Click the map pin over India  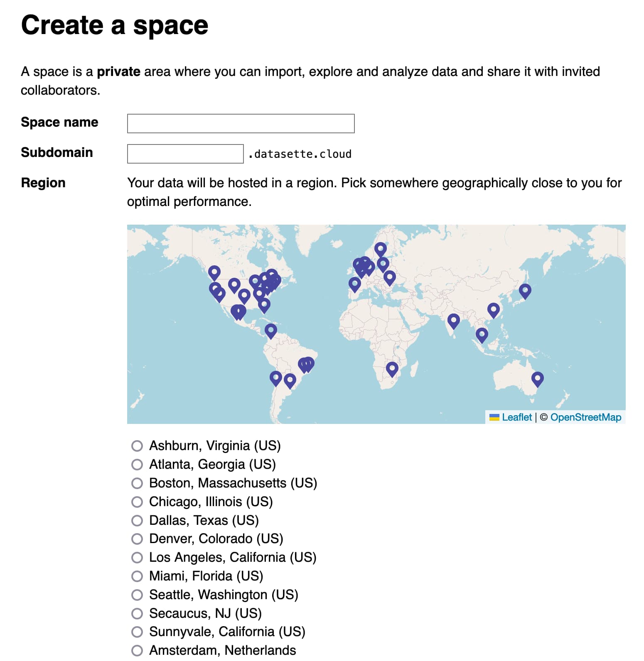[x=453, y=321]
